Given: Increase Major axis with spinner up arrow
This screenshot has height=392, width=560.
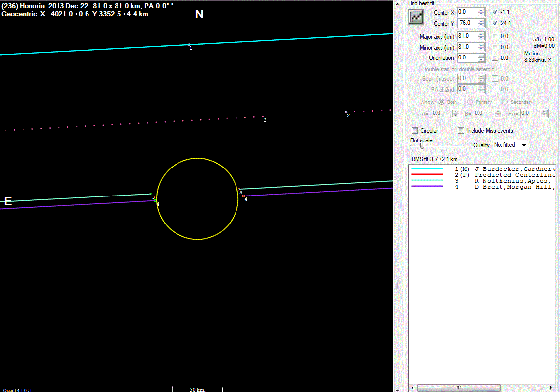Looking at the screenshot, I should 481,34.
